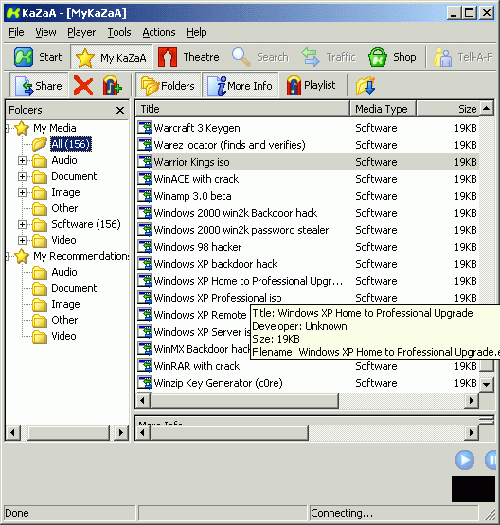Open the Traffic view
500x525 pixels.
pyautogui.click(x=328, y=57)
